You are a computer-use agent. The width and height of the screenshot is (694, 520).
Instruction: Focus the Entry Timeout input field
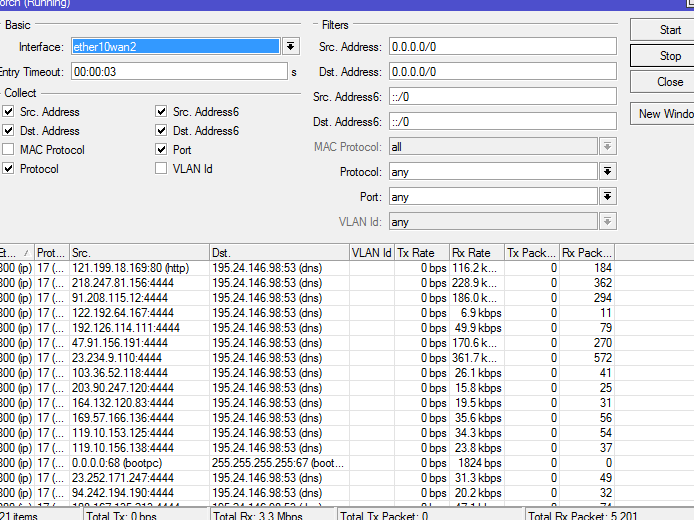177,72
